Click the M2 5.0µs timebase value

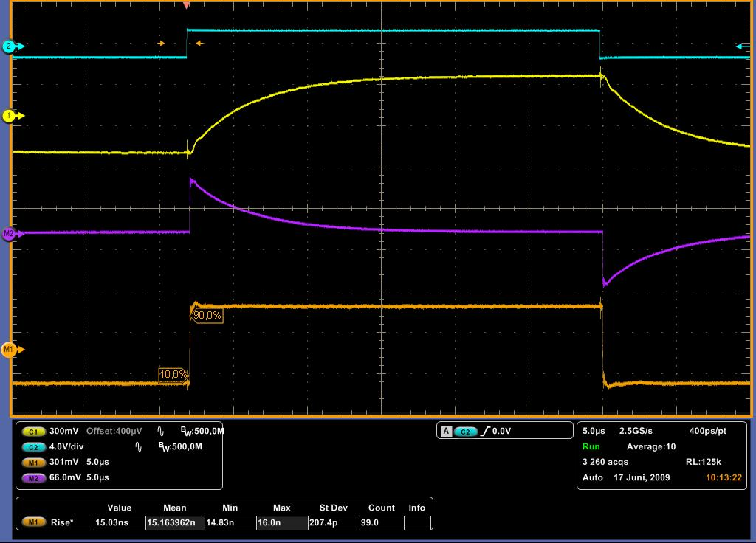[98, 477]
